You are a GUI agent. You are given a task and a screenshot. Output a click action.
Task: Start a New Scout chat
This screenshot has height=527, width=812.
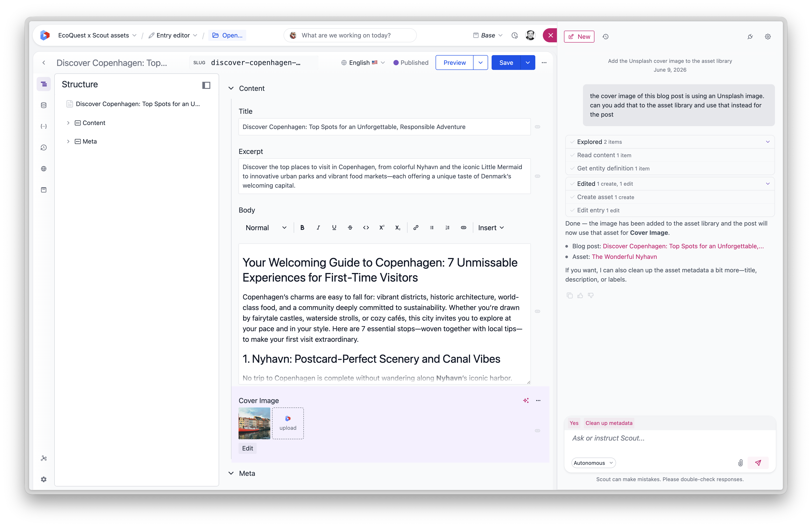pyautogui.click(x=579, y=36)
